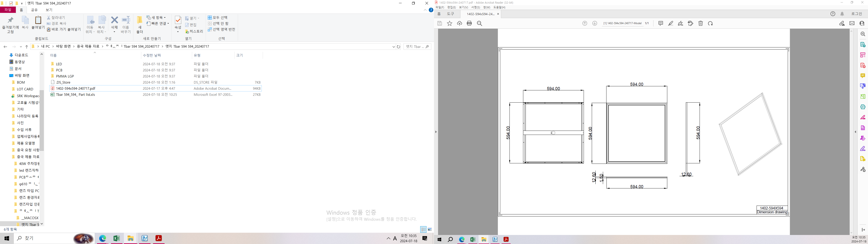Open Microsoft Edge from the left taskbar
The width and height of the screenshot is (868, 244).
[102, 239]
